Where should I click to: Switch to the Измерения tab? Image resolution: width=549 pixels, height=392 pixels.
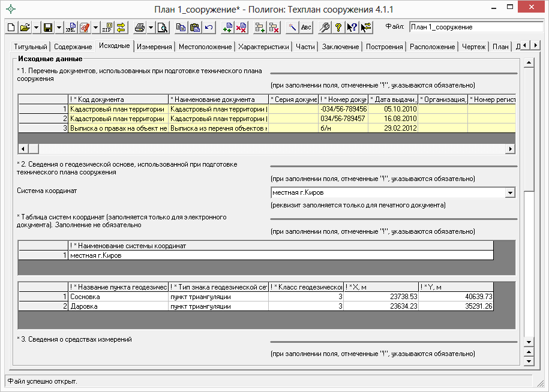(x=154, y=47)
